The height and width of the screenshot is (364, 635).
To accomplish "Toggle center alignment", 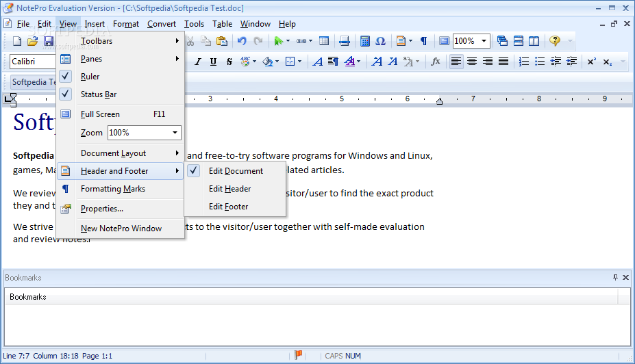I will (472, 62).
